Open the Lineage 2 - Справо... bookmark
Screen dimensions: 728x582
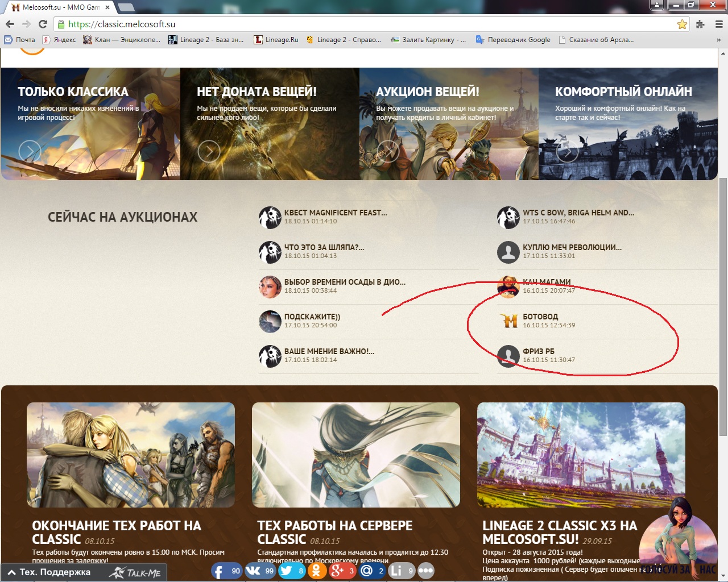(344, 40)
